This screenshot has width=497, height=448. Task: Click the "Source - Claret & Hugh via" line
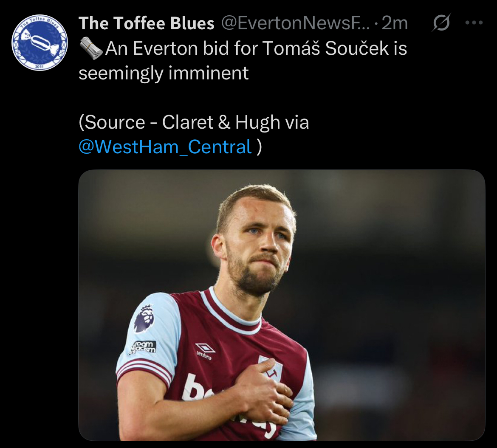[x=194, y=123]
